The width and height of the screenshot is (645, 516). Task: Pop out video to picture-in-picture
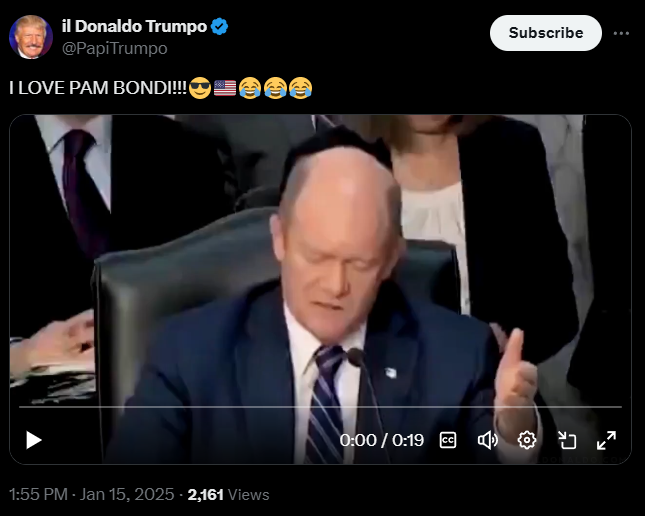(567, 440)
